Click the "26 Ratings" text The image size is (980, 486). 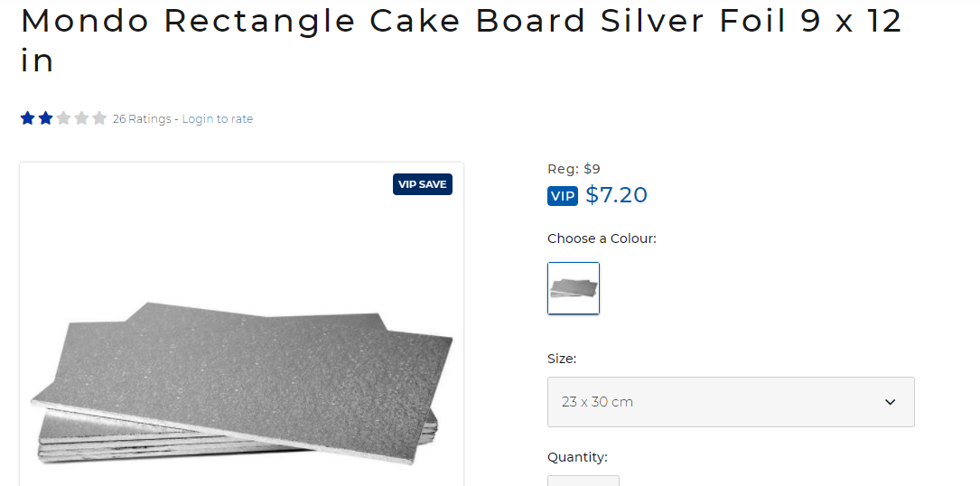coord(142,119)
